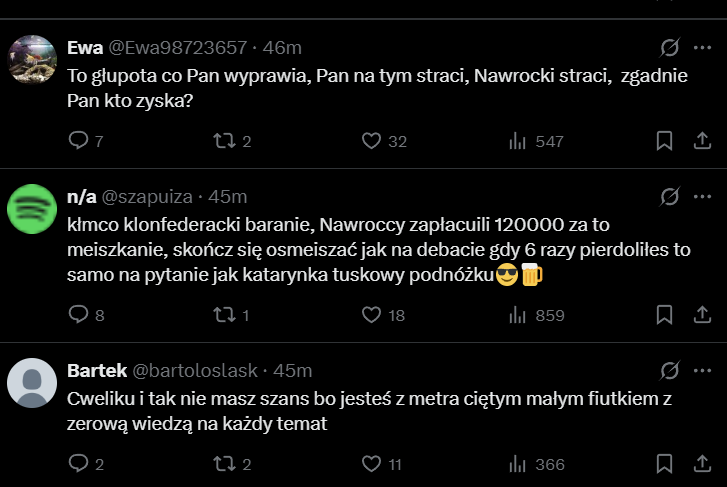
Task: Open Grok icon on szapuiza's tweet
Action: click(x=671, y=196)
